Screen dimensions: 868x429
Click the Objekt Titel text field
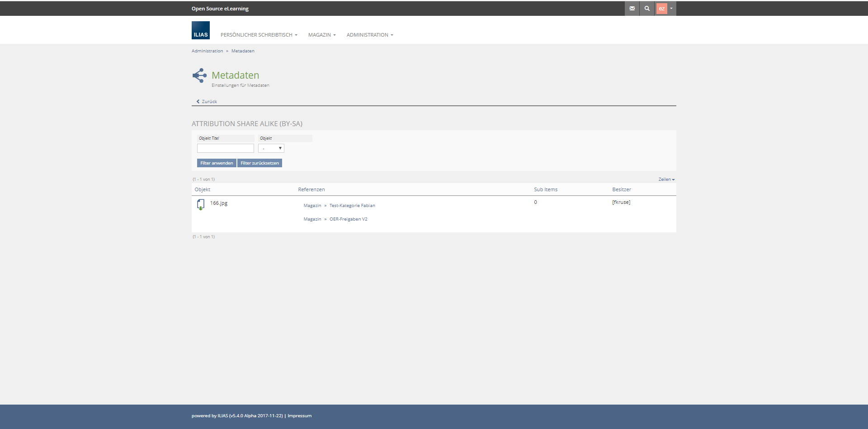pos(226,148)
